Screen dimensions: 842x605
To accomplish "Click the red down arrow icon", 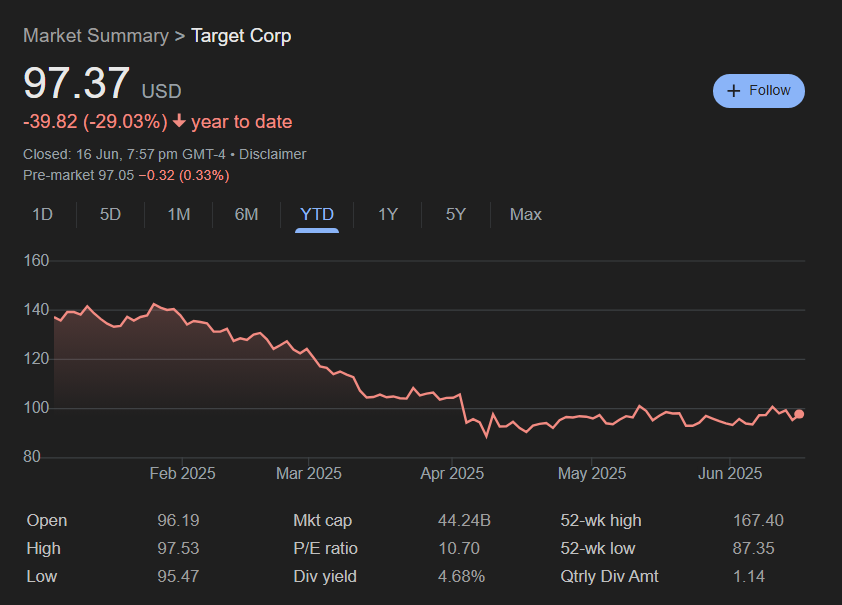I will coord(179,122).
